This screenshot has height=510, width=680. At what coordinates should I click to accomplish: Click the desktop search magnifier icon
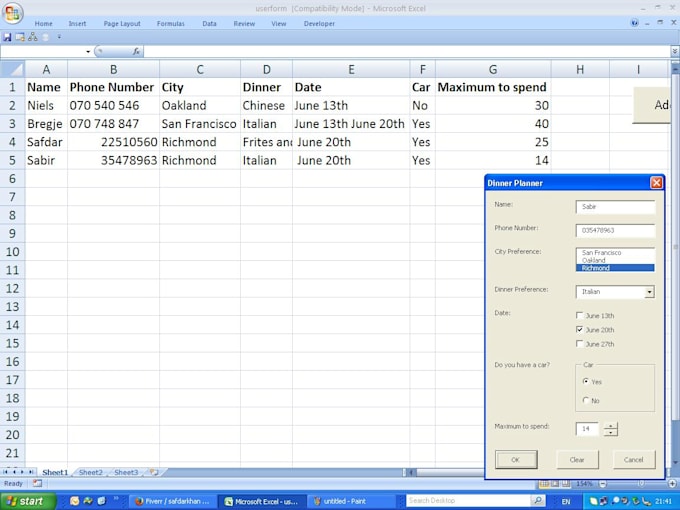[x=538, y=500]
